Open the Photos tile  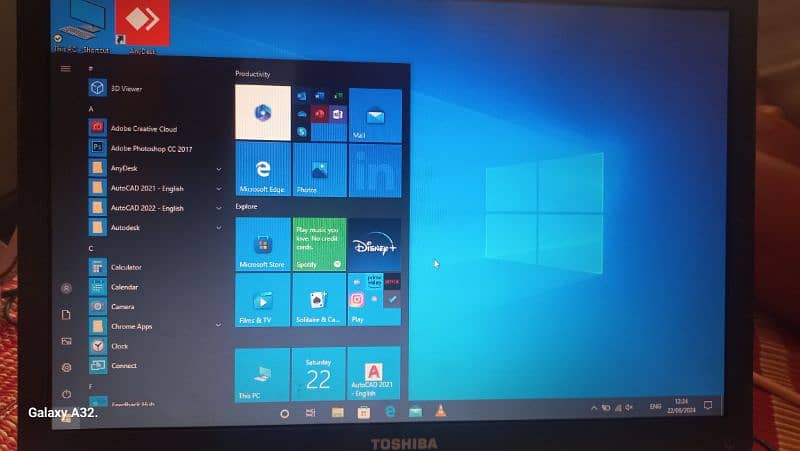(x=319, y=169)
